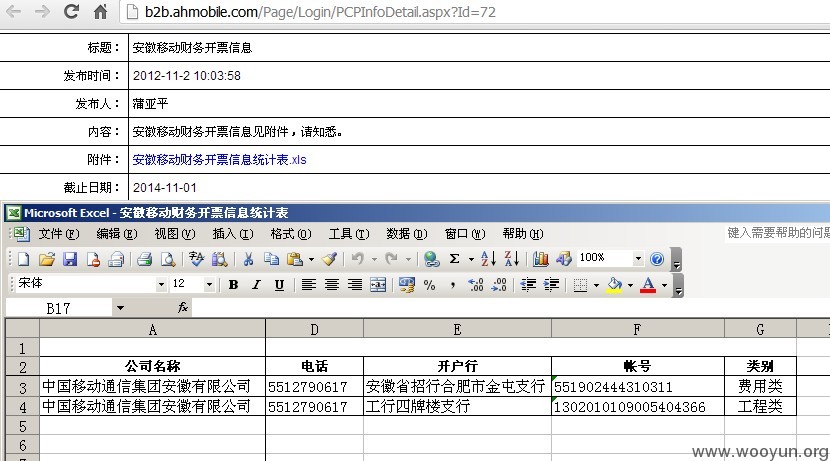The height and width of the screenshot is (461, 830).
Task: Toggle Align Left
Action: [x=309, y=285]
